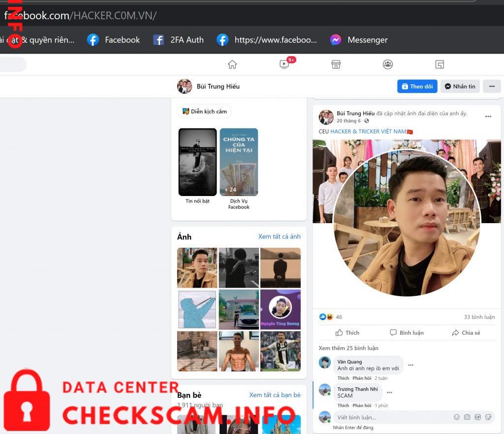The image size is (504, 434).
Task: Open the white car photo thumbnail
Action: tap(239, 309)
